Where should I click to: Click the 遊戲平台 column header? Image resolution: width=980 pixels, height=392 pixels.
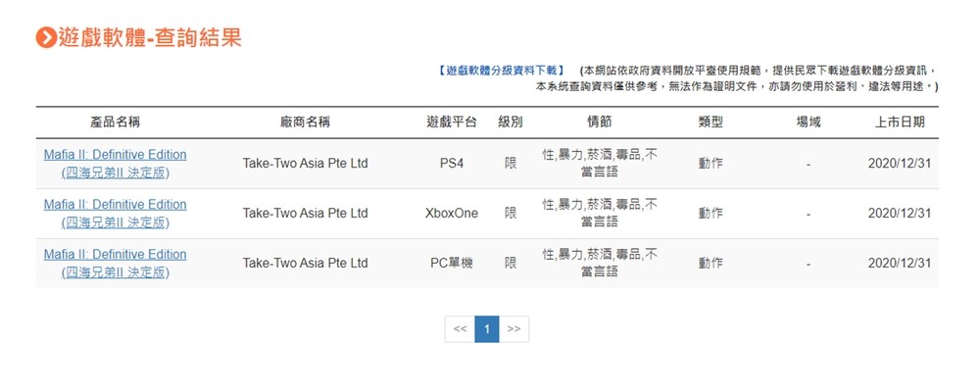pyautogui.click(x=451, y=122)
